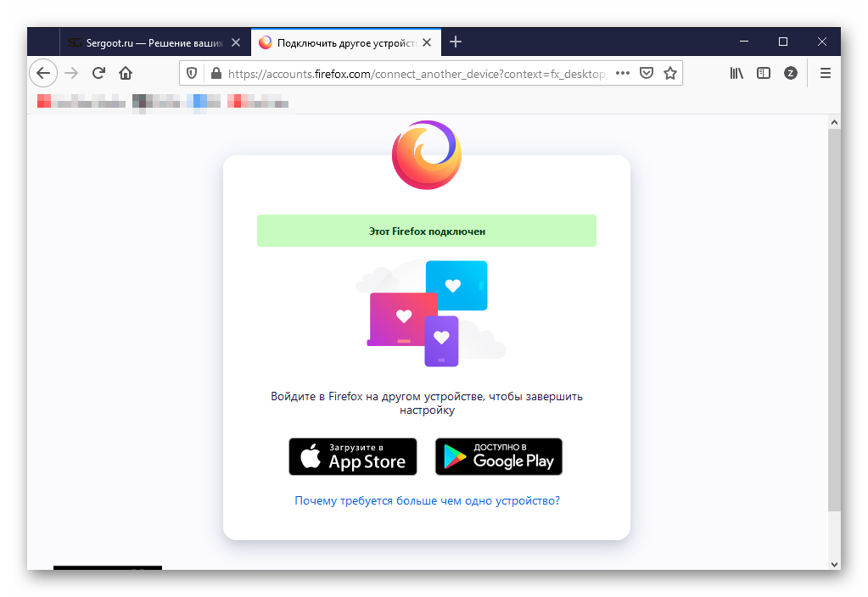Open a new tab with plus button
868x597 pixels.
[456, 42]
